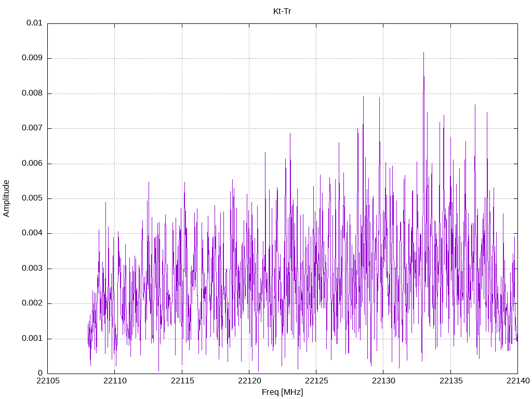Select the Freq [MHz] x-axis label
Image resolution: width=532 pixels, height=399 pixels.
[282, 392]
